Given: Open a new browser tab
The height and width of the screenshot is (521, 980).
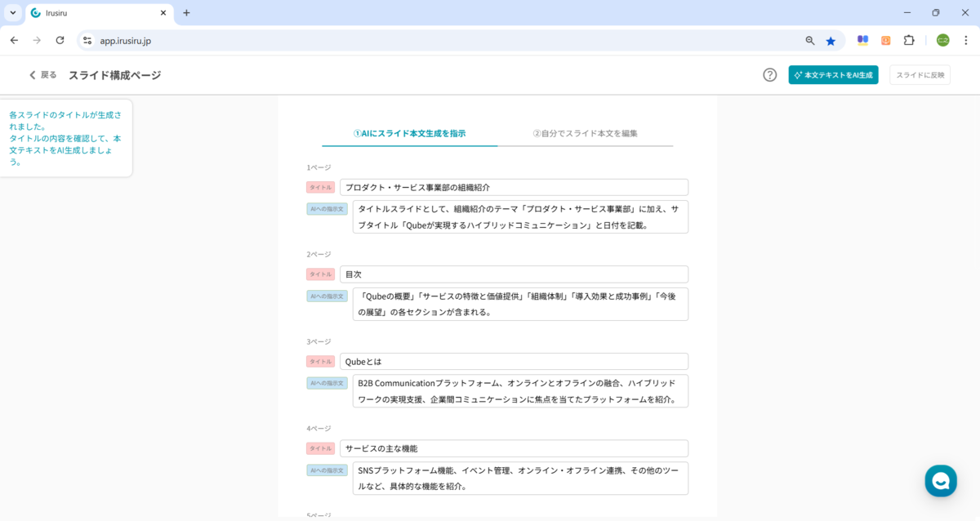Looking at the screenshot, I should tap(186, 13).
